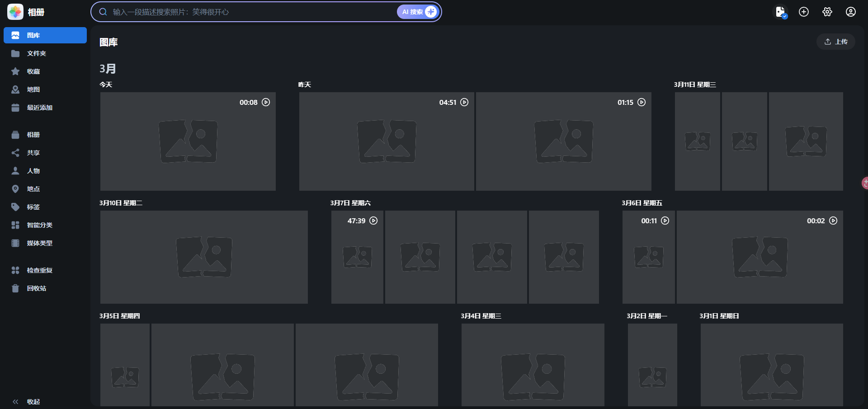
Task: Open settings via the gear icon
Action: [827, 12]
